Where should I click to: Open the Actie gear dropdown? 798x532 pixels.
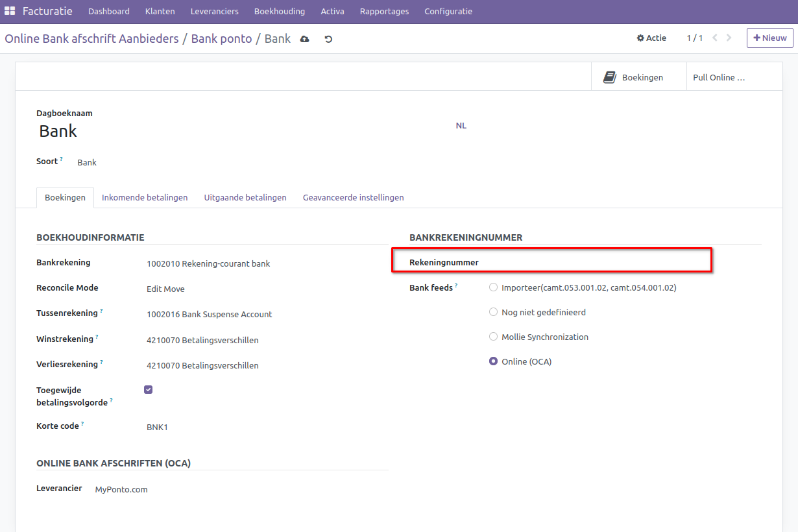651,38
